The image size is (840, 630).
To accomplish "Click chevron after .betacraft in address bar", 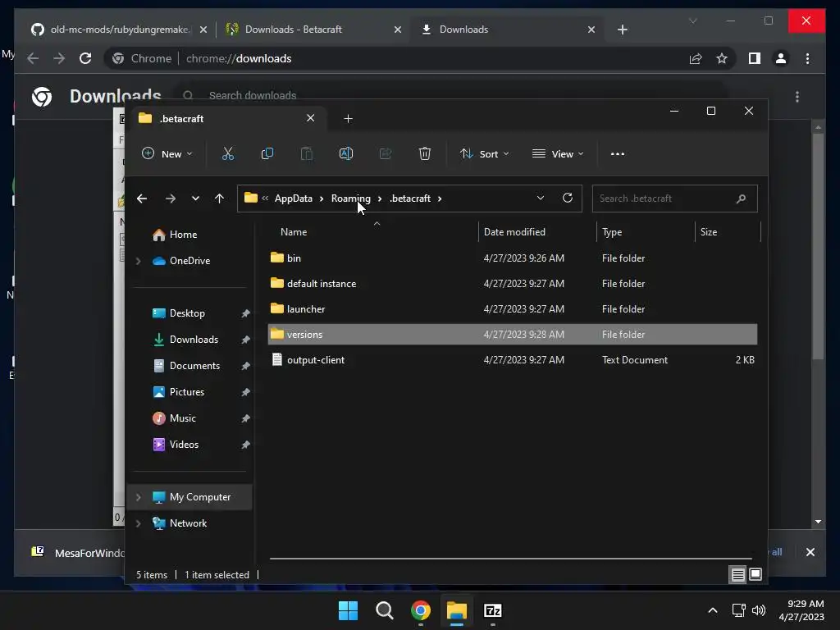I will click(x=440, y=199).
